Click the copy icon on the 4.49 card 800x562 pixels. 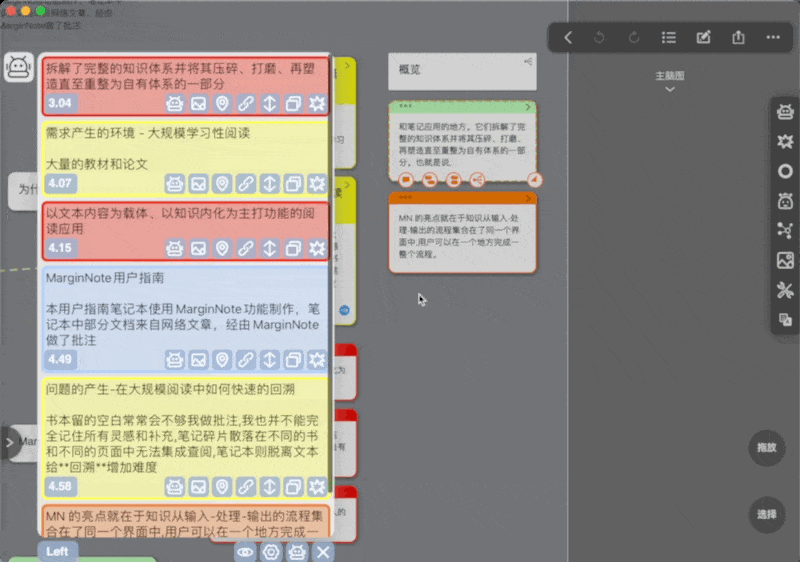(x=293, y=360)
